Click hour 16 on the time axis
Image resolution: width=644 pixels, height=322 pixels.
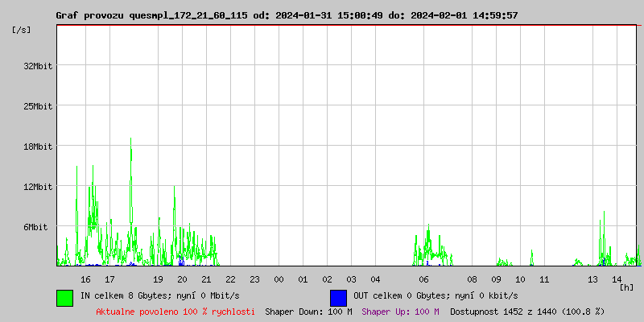click(85, 279)
